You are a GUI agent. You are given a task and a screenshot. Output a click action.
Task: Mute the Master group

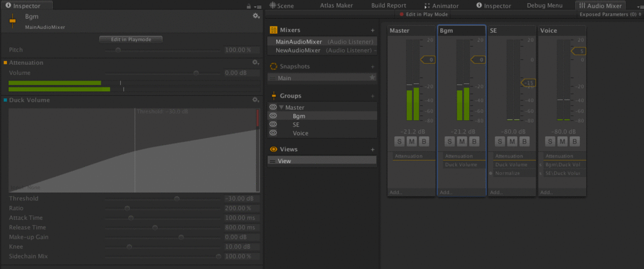click(x=411, y=142)
